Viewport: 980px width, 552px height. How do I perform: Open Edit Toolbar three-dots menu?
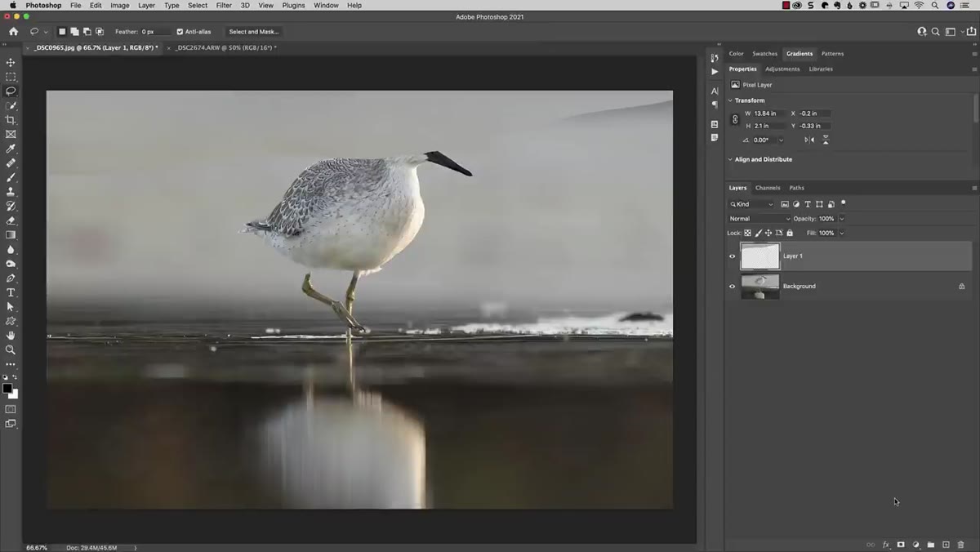click(11, 364)
